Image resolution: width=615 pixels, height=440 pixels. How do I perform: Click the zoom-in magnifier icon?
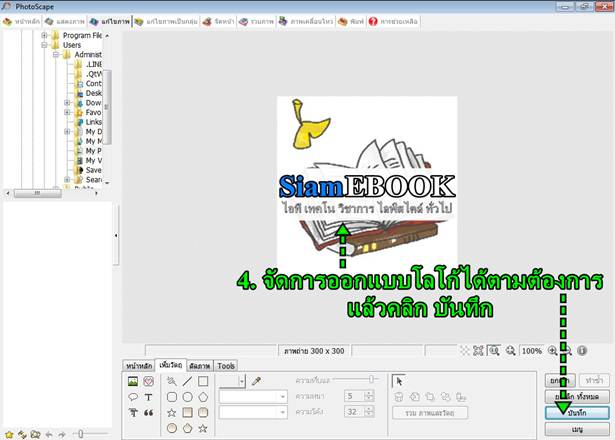point(553,351)
